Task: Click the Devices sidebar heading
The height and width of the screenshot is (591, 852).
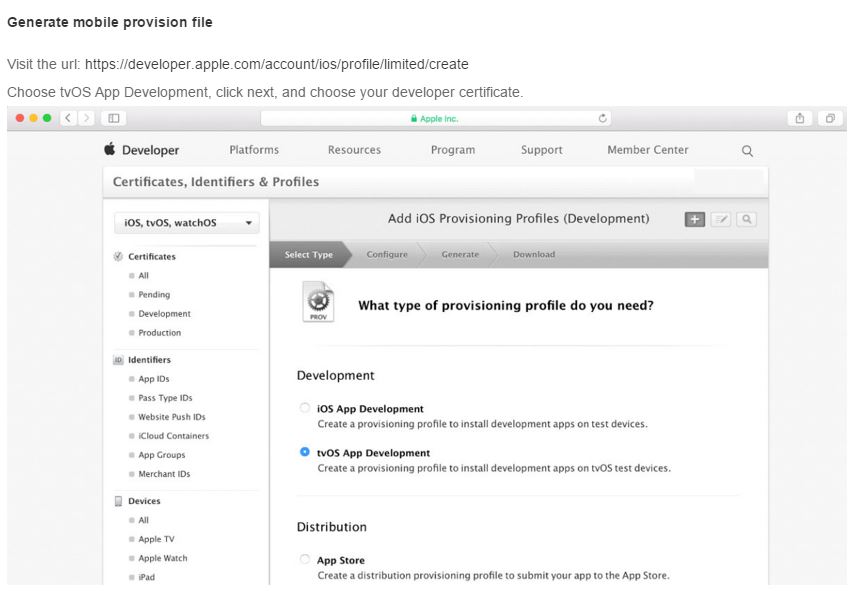Action: click(x=144, y=501)
